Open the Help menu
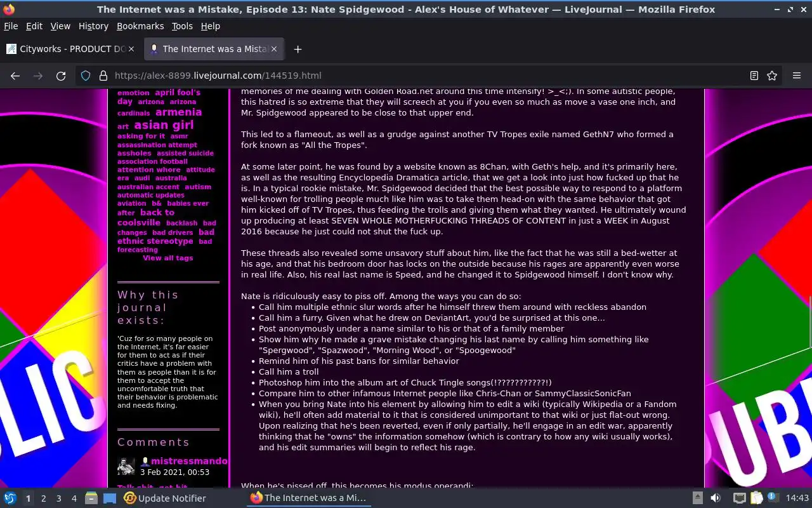 click(210, 26)
